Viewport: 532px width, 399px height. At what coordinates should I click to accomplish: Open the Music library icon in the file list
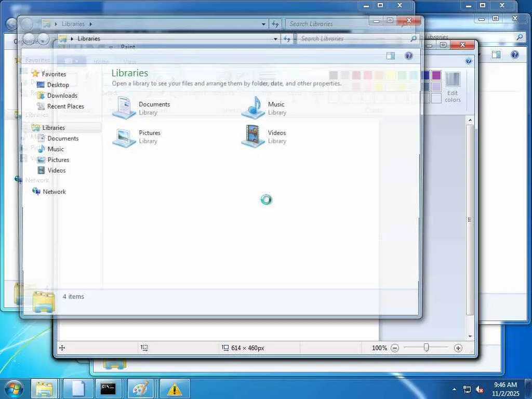[x=253, y=108]
